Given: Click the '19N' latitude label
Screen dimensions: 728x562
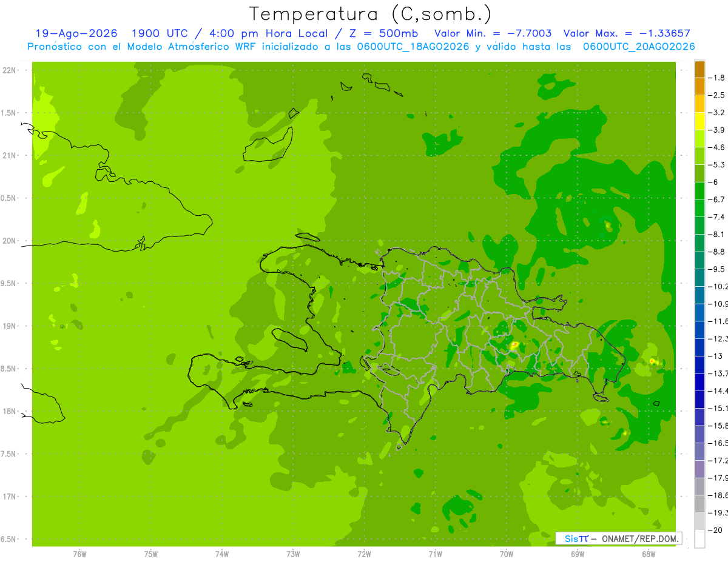Looking at the screenshot, I should (x=10, y=326).
